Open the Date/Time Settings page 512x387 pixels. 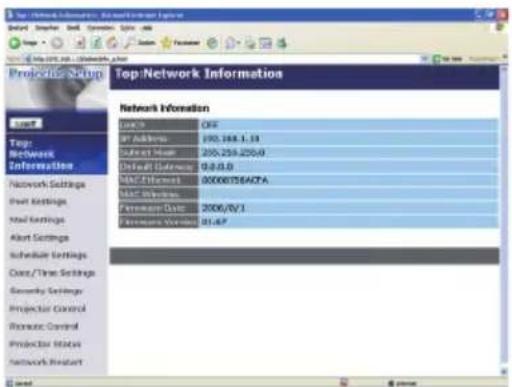52,273
